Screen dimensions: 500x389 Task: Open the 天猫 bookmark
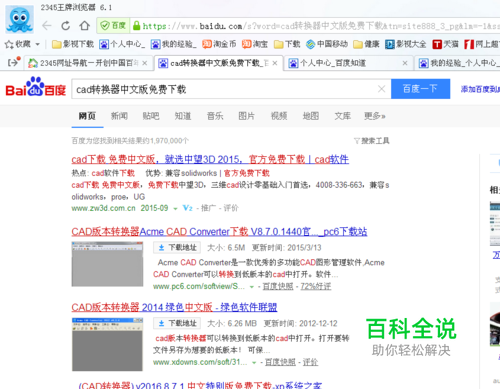click(445, 44)
